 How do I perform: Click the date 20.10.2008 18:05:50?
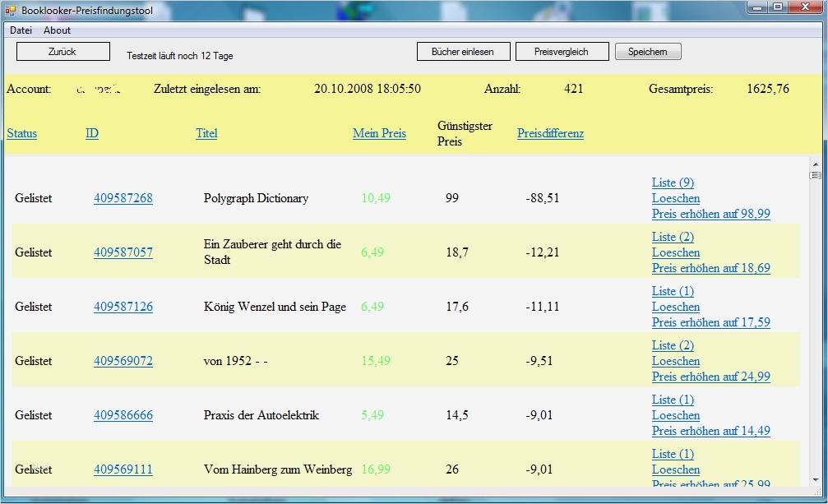tap(368, 89)
